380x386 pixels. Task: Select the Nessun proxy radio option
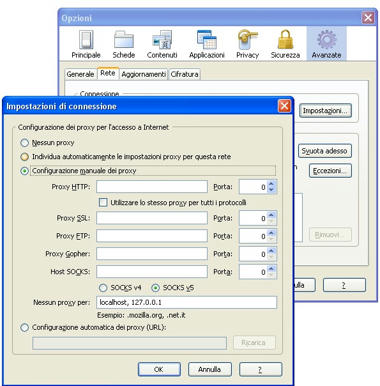click(24, 143)
